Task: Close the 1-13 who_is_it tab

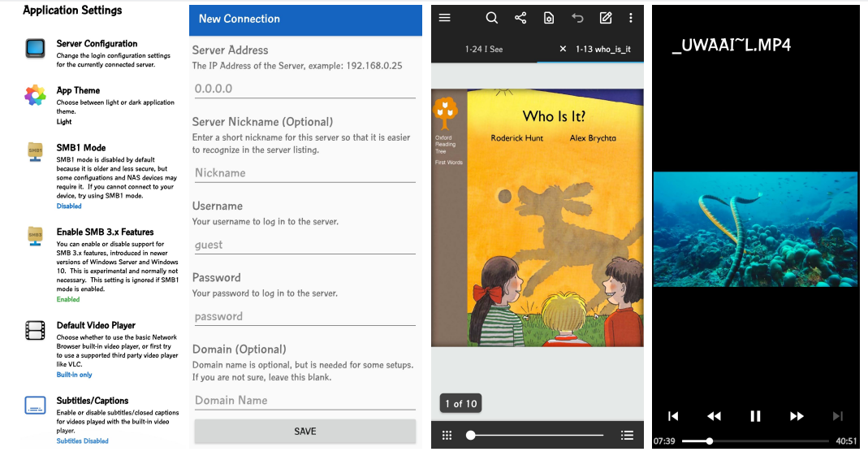Action: pos(563,49)
